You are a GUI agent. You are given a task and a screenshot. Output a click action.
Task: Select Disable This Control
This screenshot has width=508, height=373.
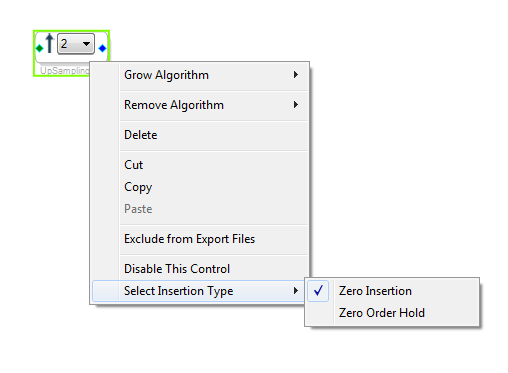200,269
